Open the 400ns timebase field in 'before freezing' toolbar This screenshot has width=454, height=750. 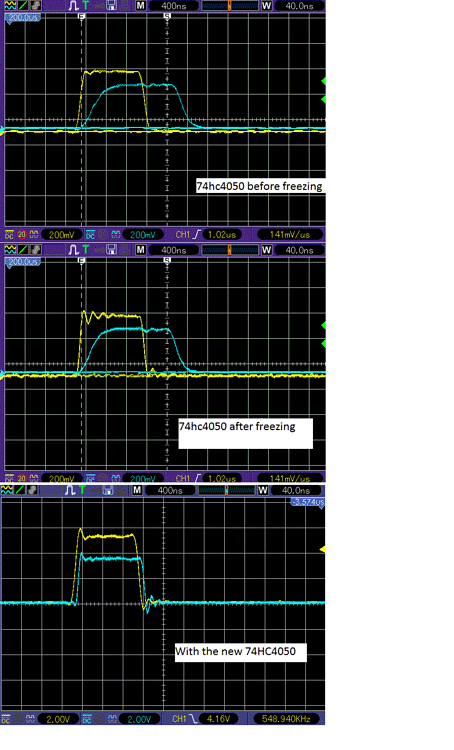(174, 6)
